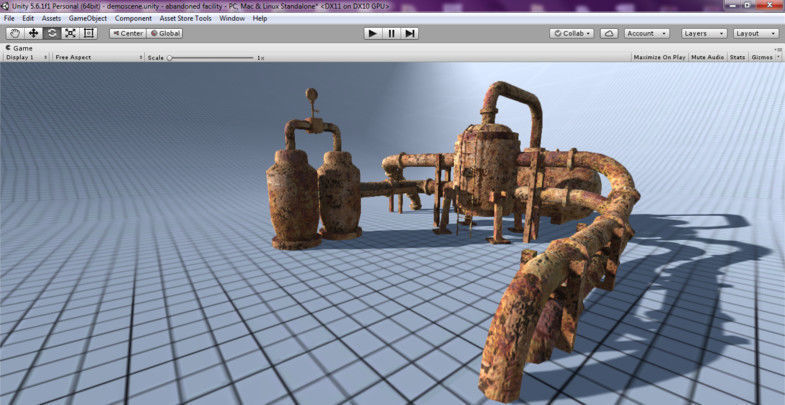The image size is (785, 405).
Task: Expand the Free Aspect dropdown
Action: (99, 58)
